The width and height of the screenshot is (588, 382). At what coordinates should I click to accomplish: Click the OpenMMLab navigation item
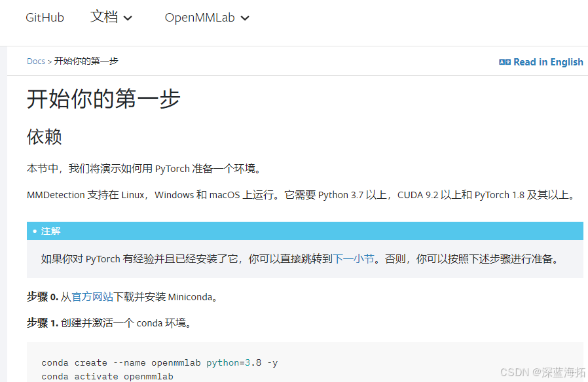pos(199,18)
